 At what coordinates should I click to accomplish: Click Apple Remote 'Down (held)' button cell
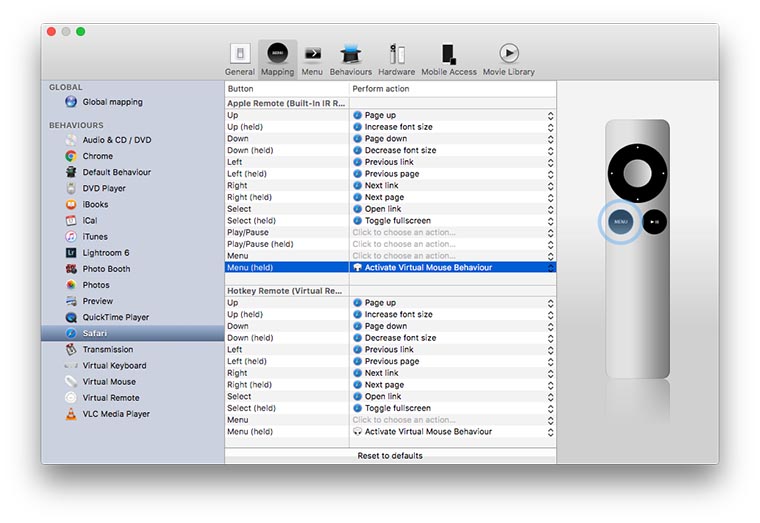click(x=287, y=150)
